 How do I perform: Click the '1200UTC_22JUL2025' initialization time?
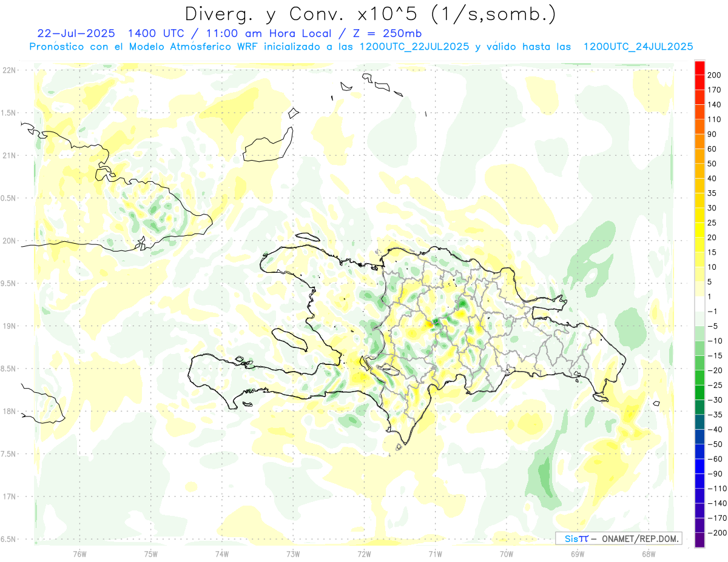click(x=414, y=47)
